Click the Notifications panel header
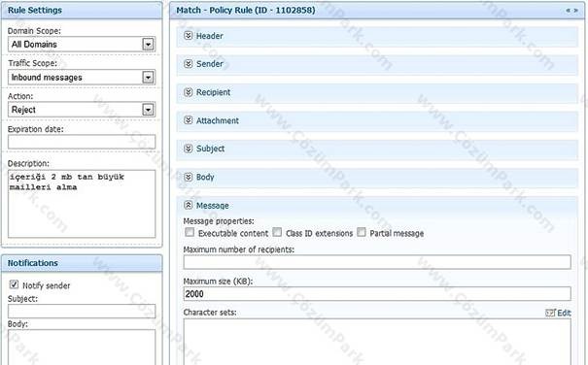Image resolution: width=588 pixels, height=365 pixels. tap(82, 263)
